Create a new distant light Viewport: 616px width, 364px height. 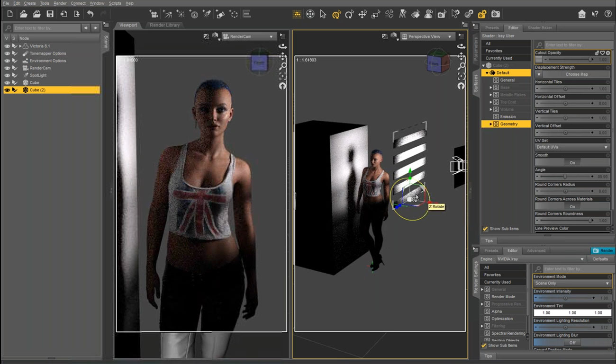pyautogui.click(x=167, y=14)
